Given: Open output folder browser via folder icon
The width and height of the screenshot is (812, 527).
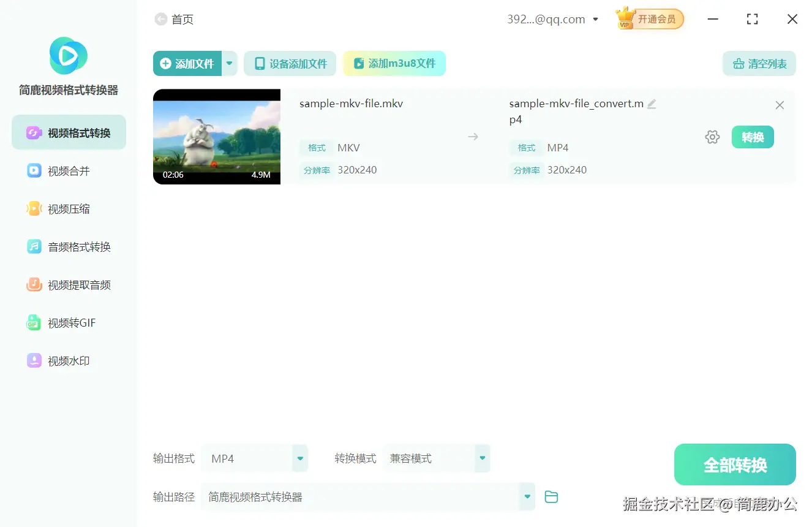Looking at the screenshot, I should pos(551,496).
